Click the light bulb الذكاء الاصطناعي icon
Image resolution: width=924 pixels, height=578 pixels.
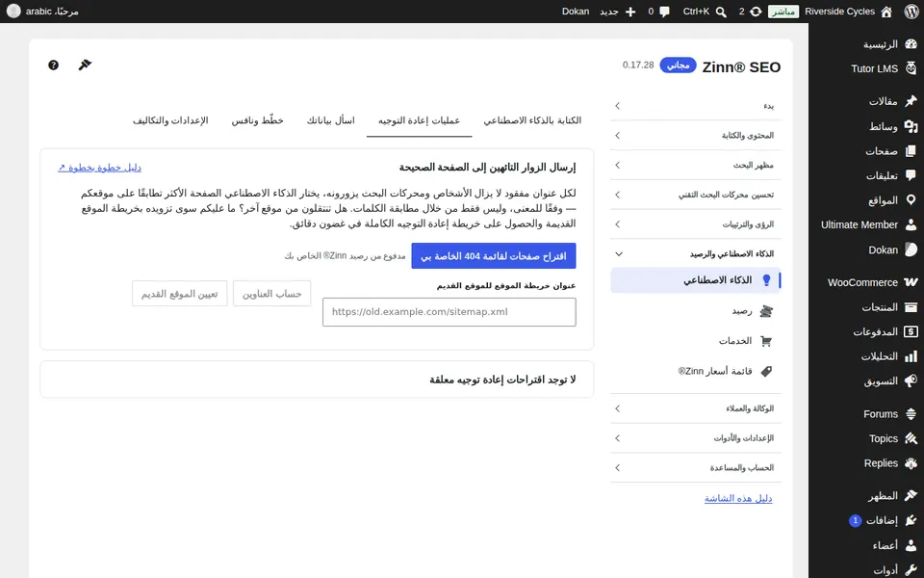[766, 280]
